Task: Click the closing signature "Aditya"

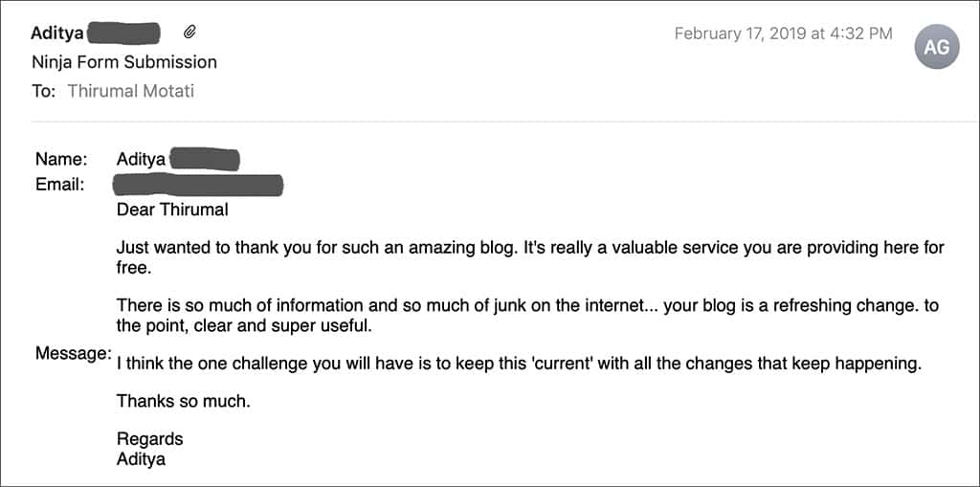Action: (x=142, y=459)
